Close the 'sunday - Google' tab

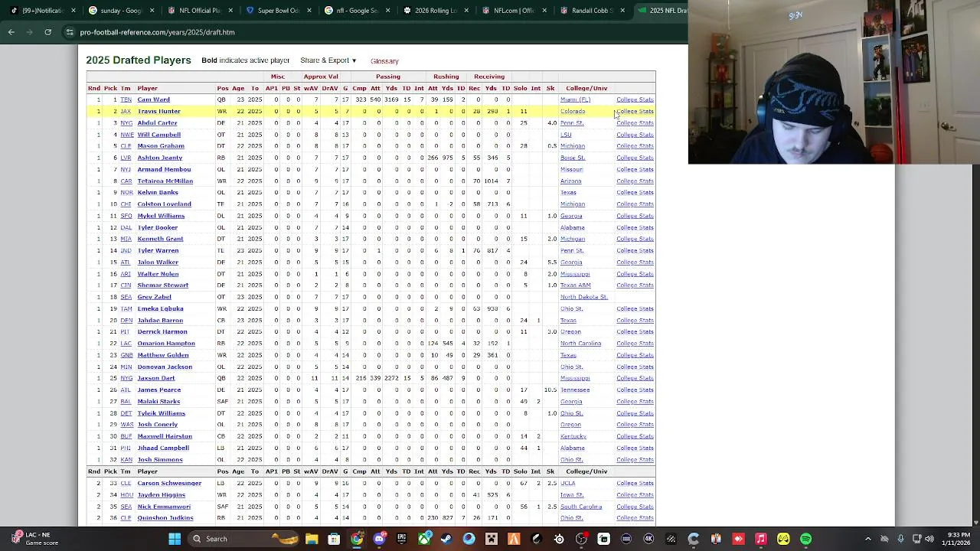pyautogui.click(x=152, y=11)
